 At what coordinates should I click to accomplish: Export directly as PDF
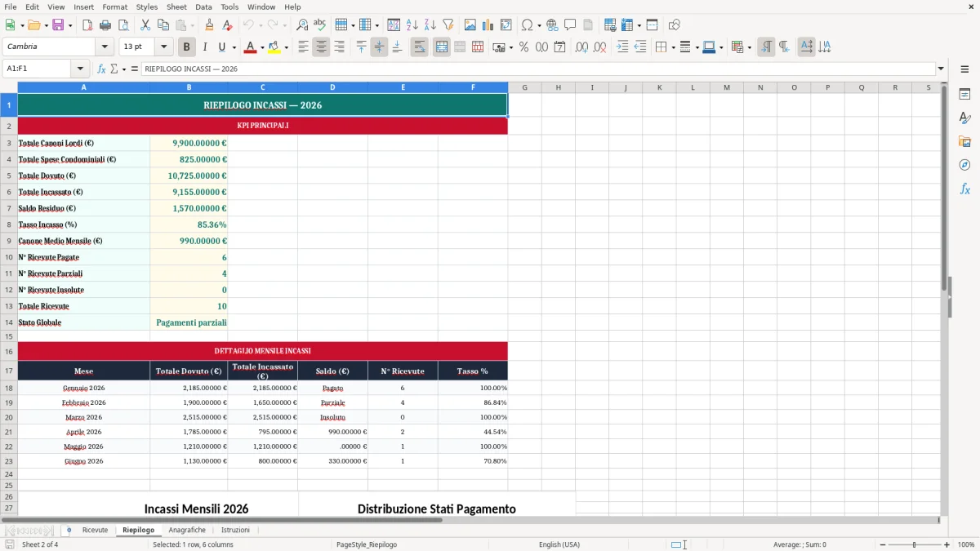87,25
